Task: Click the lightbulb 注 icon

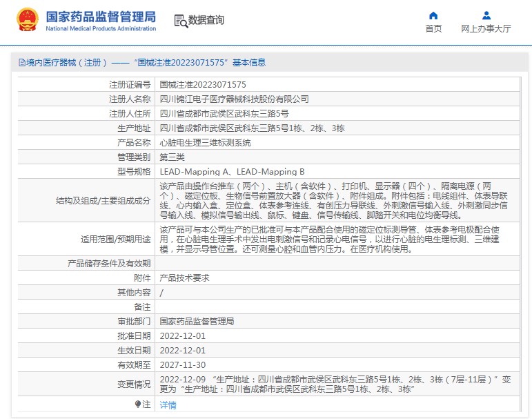Action: (x=138, y=404)
